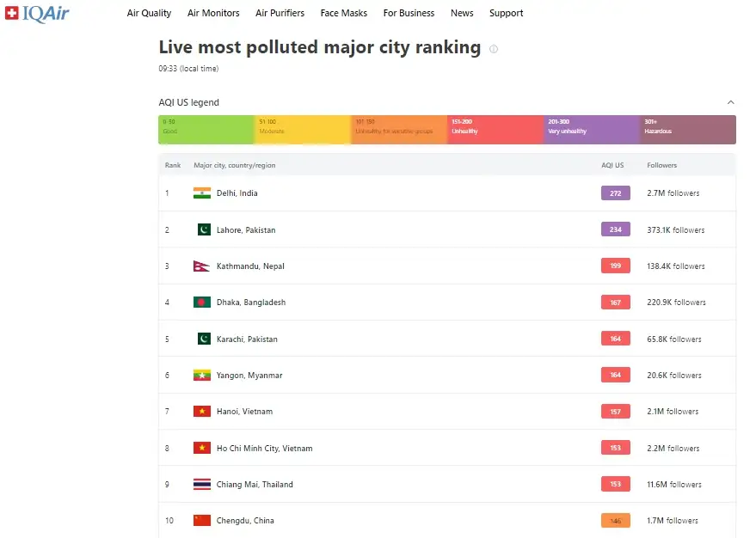The width and height of the screenshot is (756, 538).
Task: Click the purple Very unhealthy legend swatch
Action: coord(592,130)
